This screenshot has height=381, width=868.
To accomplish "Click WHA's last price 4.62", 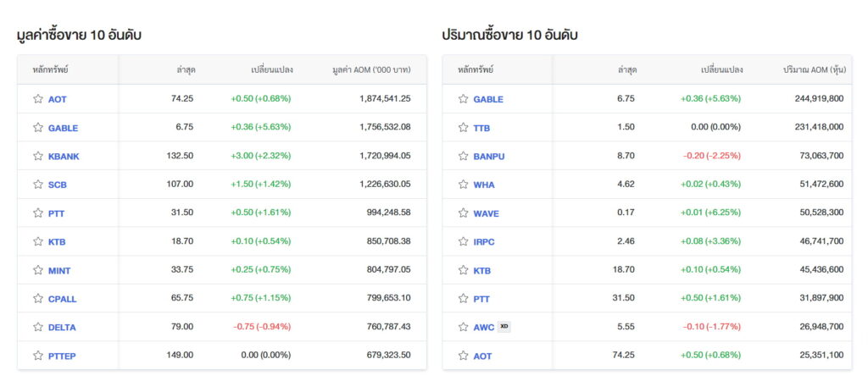I will (626, 184).
